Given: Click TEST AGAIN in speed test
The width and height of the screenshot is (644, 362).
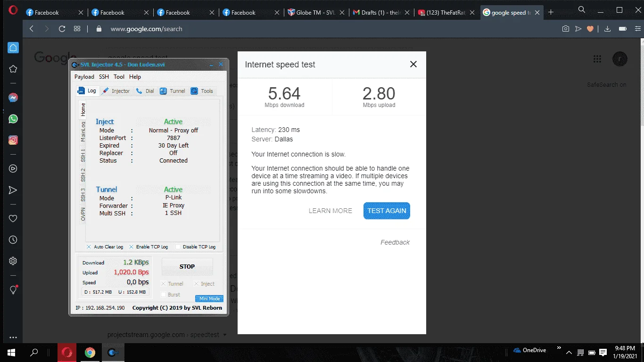Looking at the screenshot, I should coord(387,211).
